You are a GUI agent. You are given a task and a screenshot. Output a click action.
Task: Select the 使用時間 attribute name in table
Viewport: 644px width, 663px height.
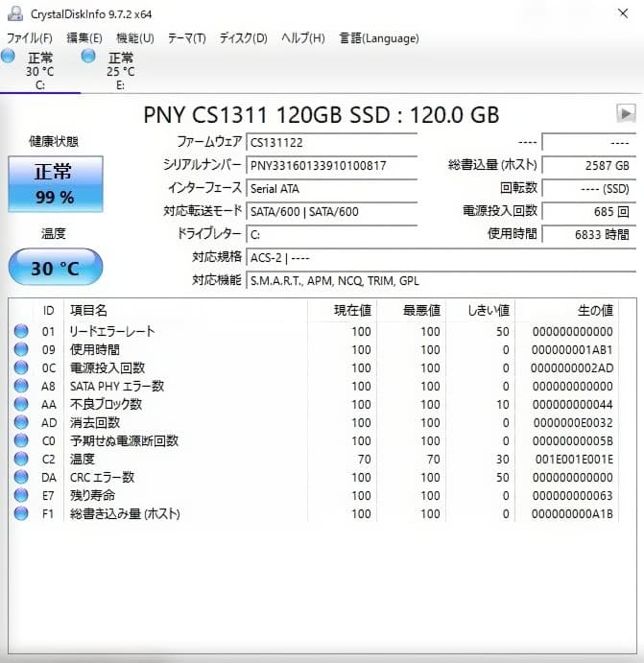pos(95,349)
